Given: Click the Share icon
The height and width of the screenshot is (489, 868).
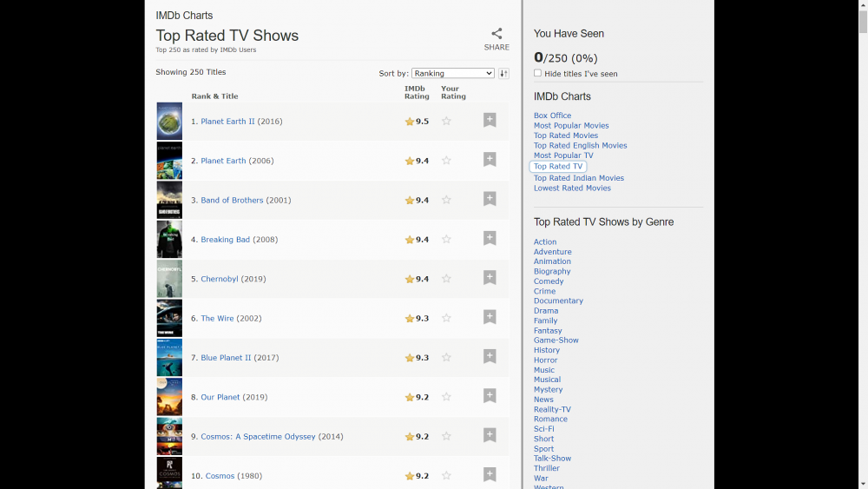Looking at the screenshot, I should coord(496,35).
